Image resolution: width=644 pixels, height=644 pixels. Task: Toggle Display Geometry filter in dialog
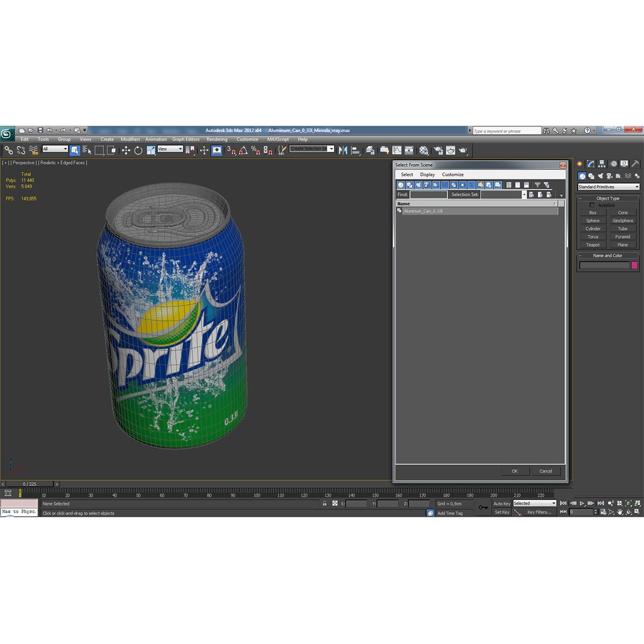[x=401, y=185]
